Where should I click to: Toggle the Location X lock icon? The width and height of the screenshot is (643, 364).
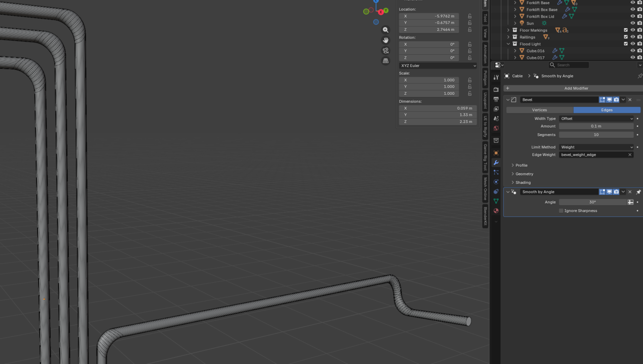tap(470, 16)
